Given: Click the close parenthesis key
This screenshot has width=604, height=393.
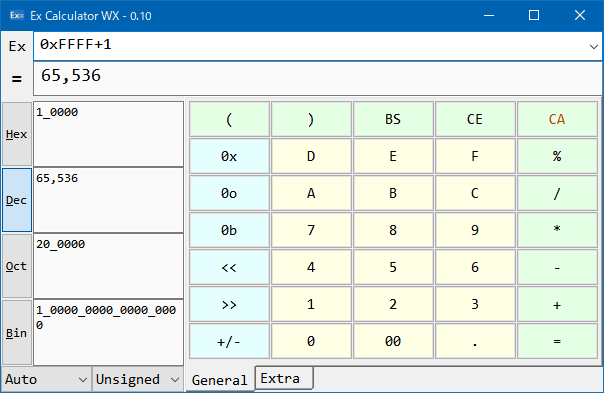Looking at the screenshot, I should pos(311,119).
